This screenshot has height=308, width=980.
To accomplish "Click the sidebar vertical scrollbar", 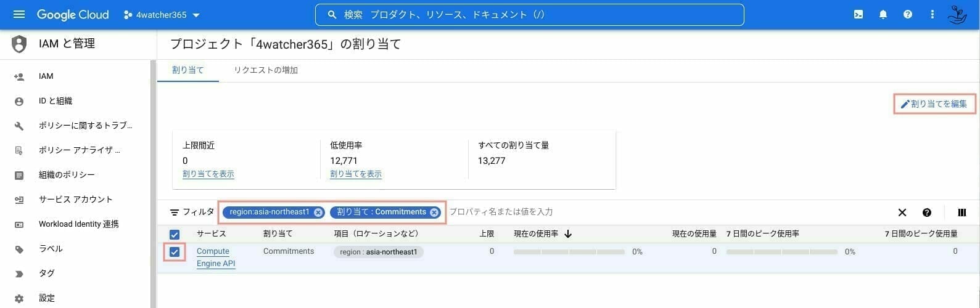I will click(153, 184).
